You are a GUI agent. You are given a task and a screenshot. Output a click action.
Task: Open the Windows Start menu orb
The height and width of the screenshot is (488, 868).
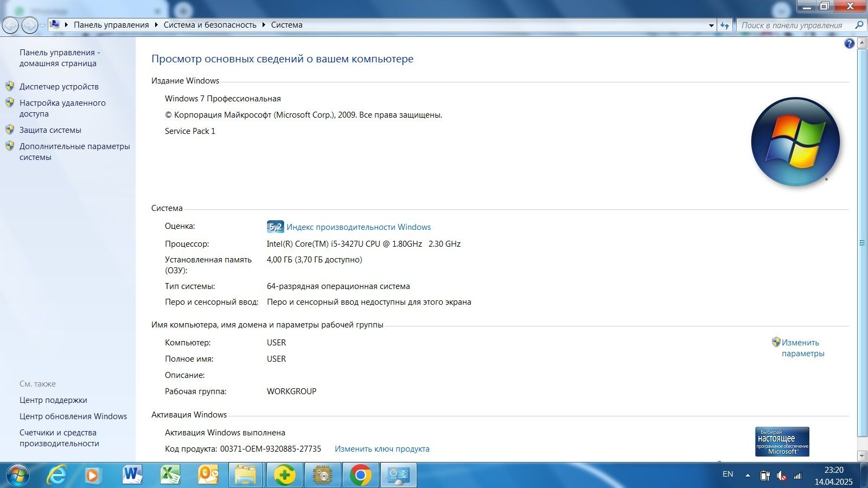click(17, 476)
